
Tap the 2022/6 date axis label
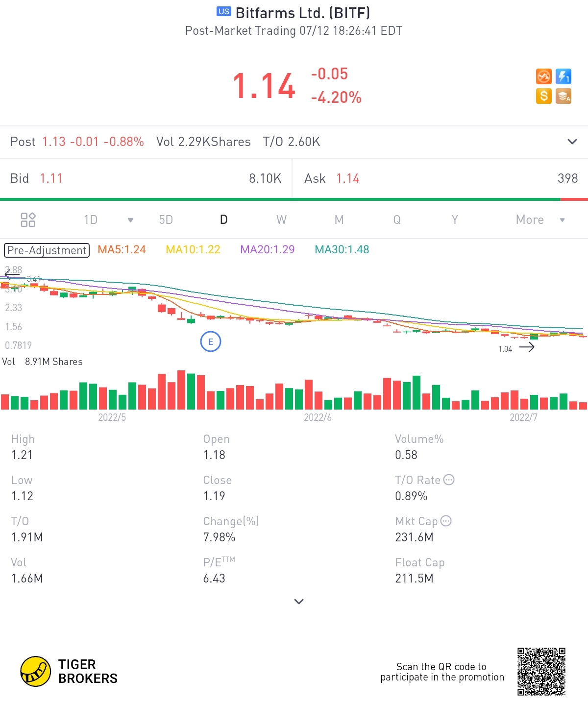[x=318, y=417]
